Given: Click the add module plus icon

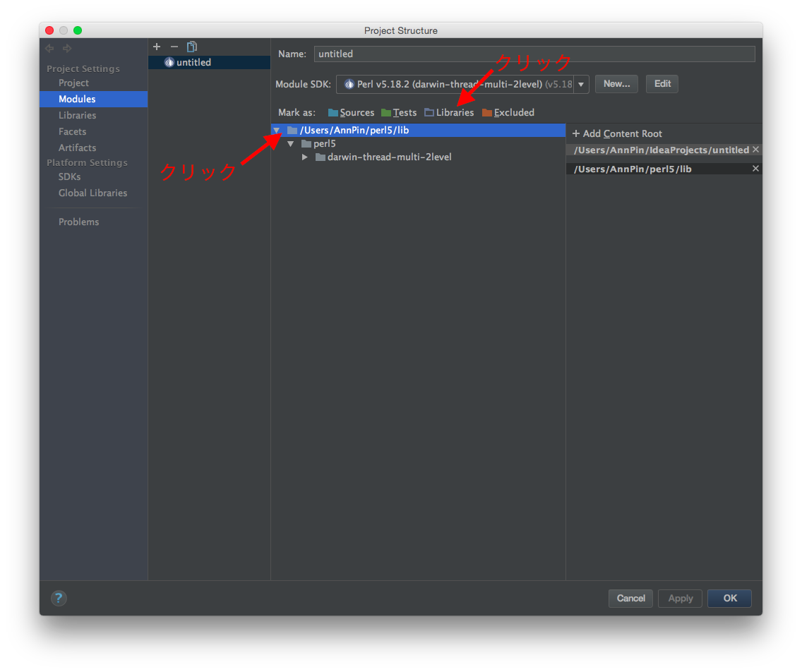Looking at the screenshot, I should point(157,47).
